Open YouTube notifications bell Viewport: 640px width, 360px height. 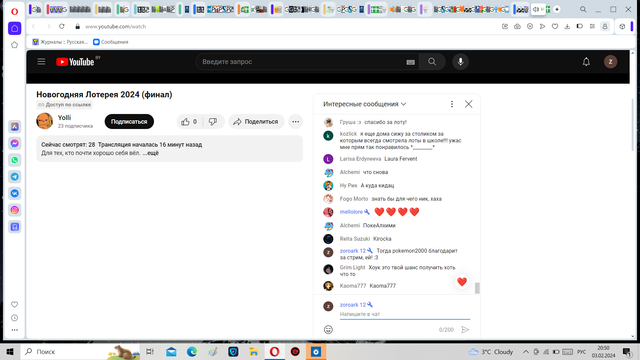tap(586, 62)
